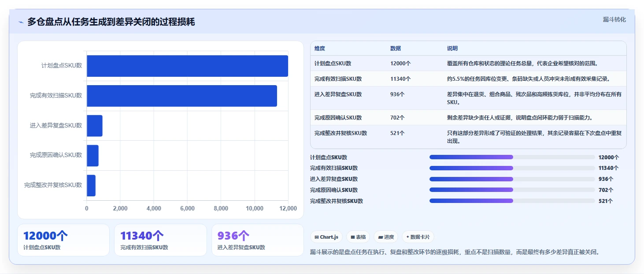Click the 完成有效扫描SKU数 cell in the table
This screenshot has height=274, width=644.
tap(338, 79)
